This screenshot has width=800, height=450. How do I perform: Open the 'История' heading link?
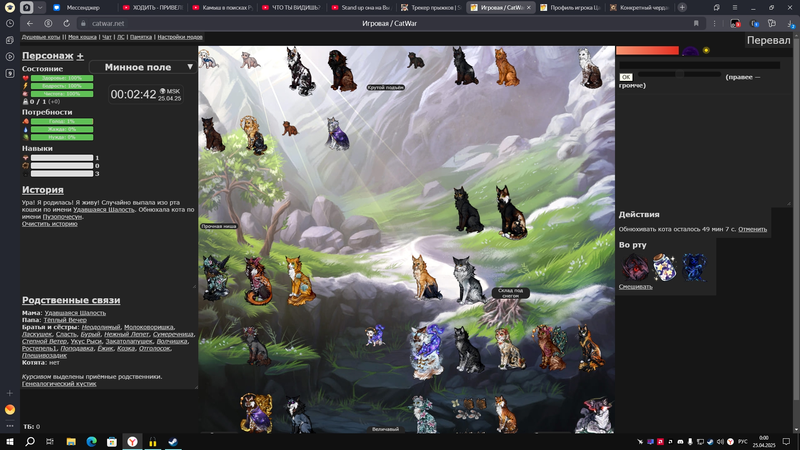(x=43, y=190)
